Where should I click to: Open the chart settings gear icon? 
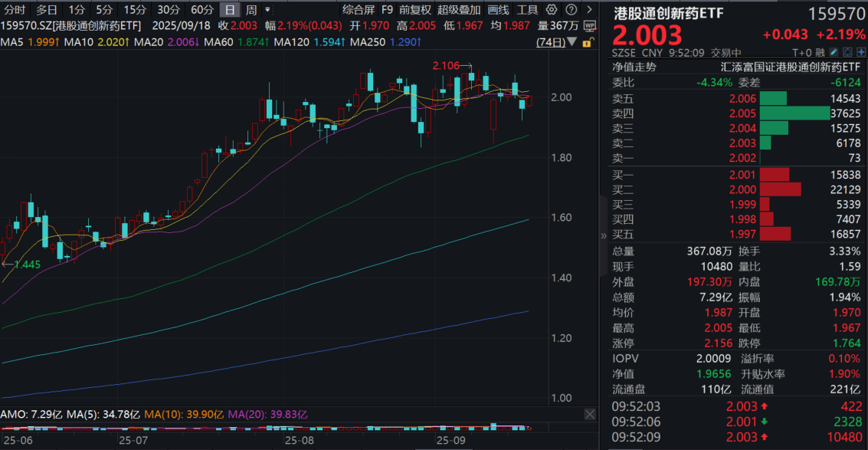tap(552, 9)
